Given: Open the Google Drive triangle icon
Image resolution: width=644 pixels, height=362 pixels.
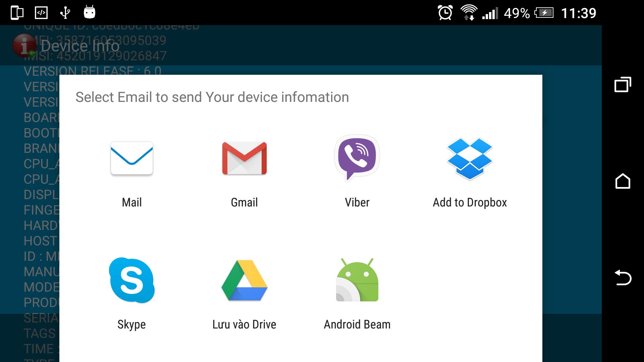Looking at the screenshot, I should (x=245, y=280).
